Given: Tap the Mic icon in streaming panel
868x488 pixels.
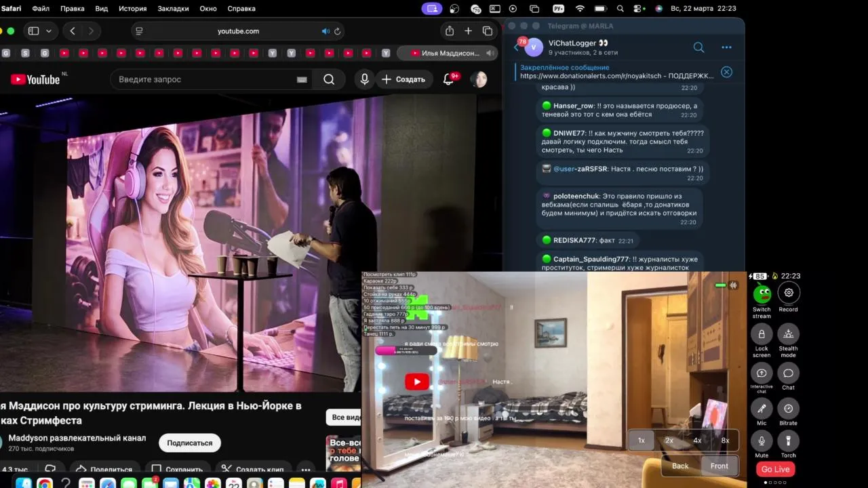Looking at the screenshot, I should [762, 409].
